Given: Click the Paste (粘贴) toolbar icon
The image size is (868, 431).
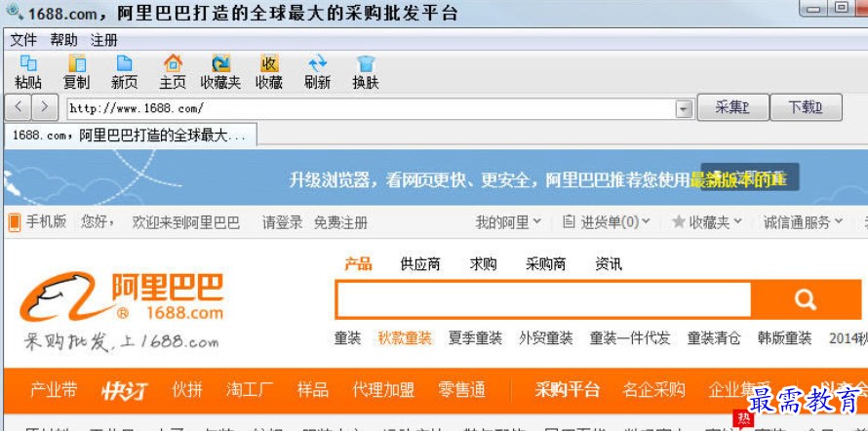Looking at the screenshot, I should (x=28, y=72).
